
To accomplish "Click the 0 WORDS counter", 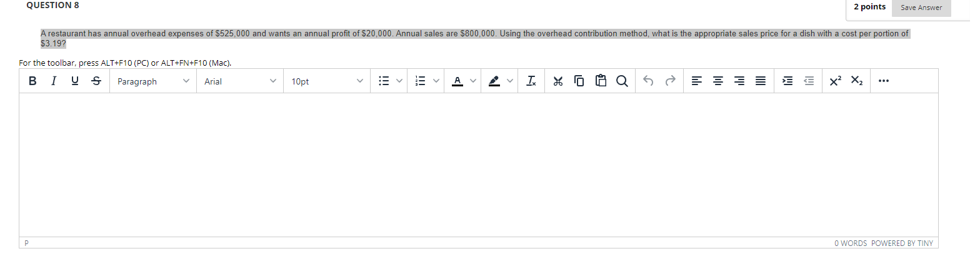I will [x=851, y=243].
